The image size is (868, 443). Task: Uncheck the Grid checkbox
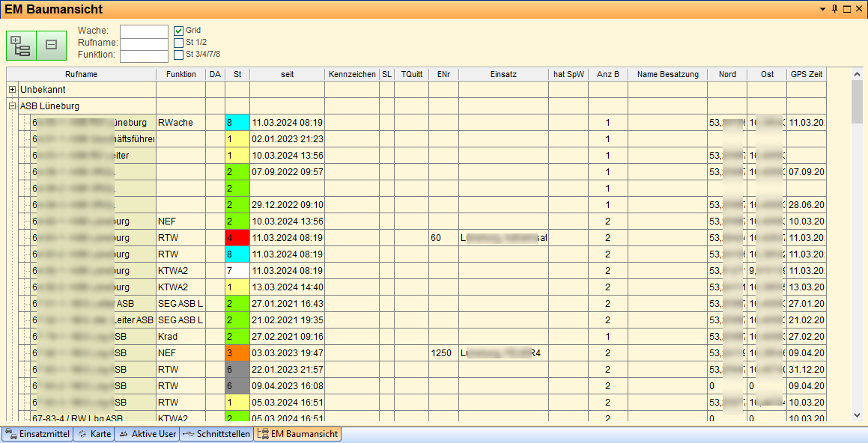tap(179, 31)
